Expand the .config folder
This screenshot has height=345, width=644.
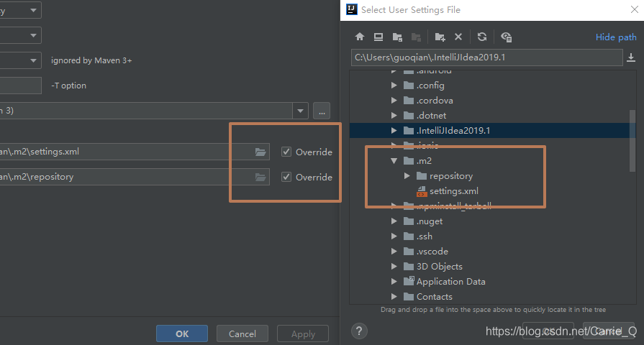coord(394,86)
